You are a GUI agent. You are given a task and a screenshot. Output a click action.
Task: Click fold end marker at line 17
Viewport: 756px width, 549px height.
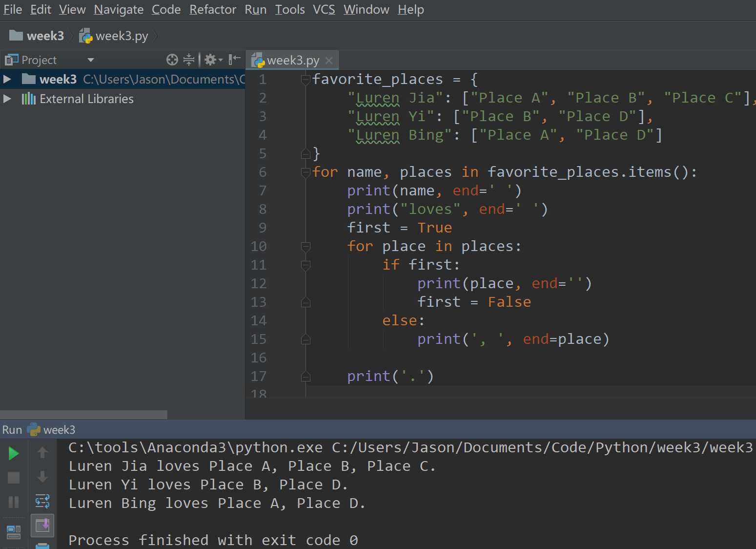(x=306, y=377)
